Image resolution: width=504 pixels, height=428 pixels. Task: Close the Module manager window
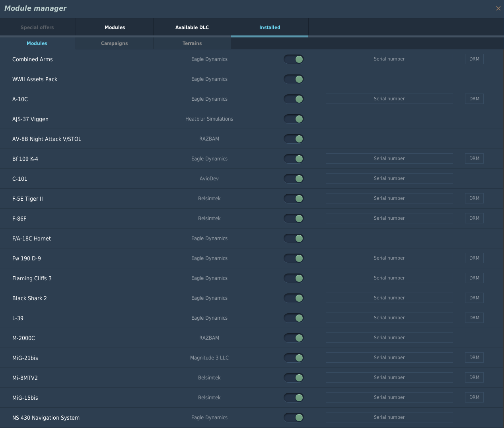click(498, 8)
